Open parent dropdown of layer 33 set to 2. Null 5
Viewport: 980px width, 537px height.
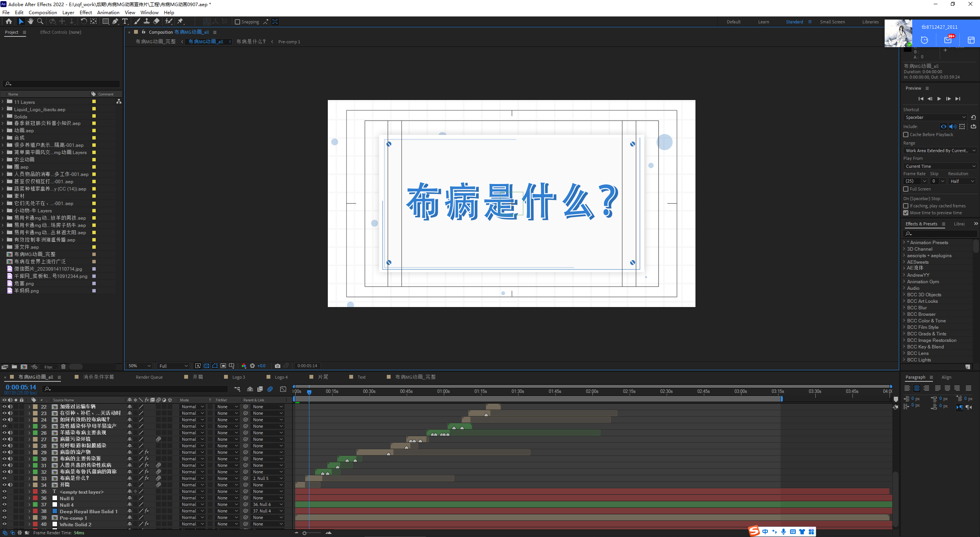268,478
